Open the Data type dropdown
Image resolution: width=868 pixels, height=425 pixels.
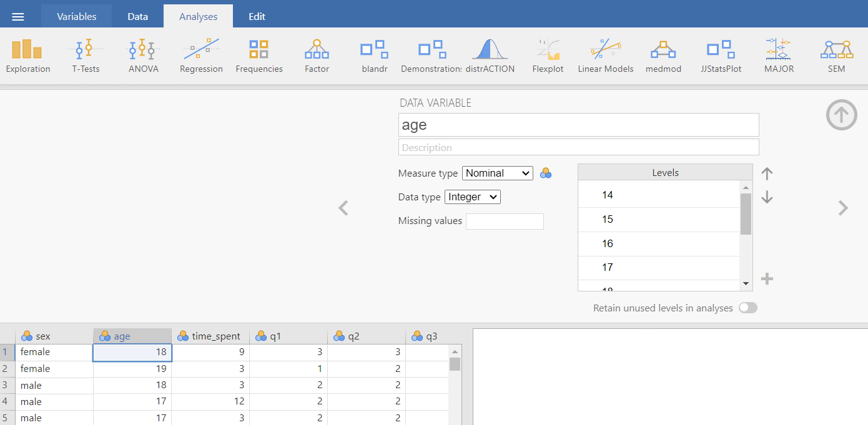pos(472,197)
